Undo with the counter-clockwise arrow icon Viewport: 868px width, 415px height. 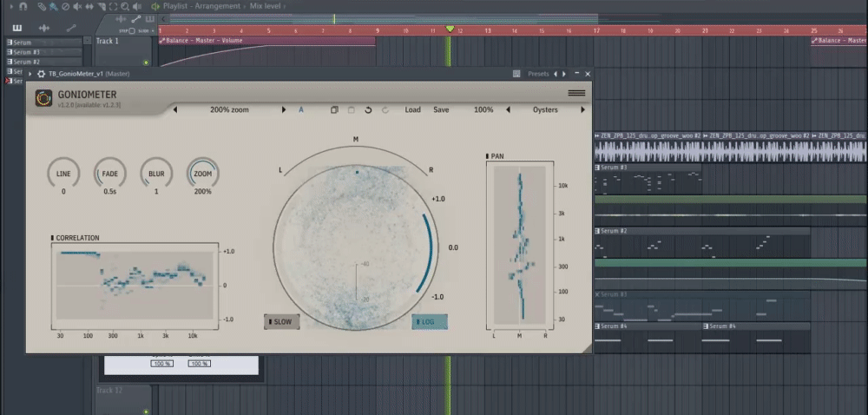pos(368,109)
